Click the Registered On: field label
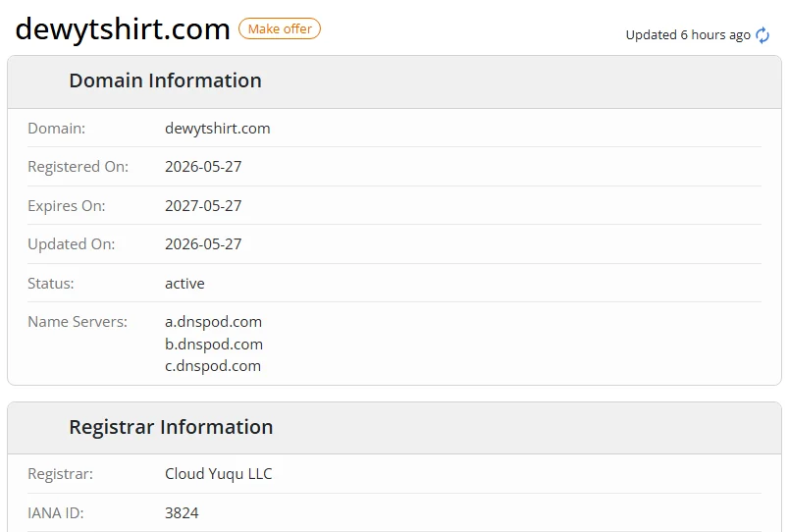 78,167
